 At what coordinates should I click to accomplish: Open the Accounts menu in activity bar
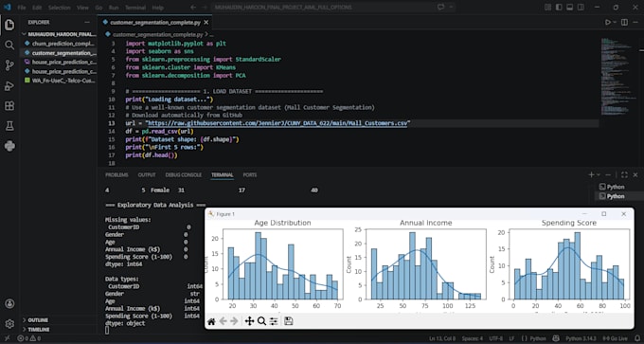pyautogui.click(x=9, y=303)
